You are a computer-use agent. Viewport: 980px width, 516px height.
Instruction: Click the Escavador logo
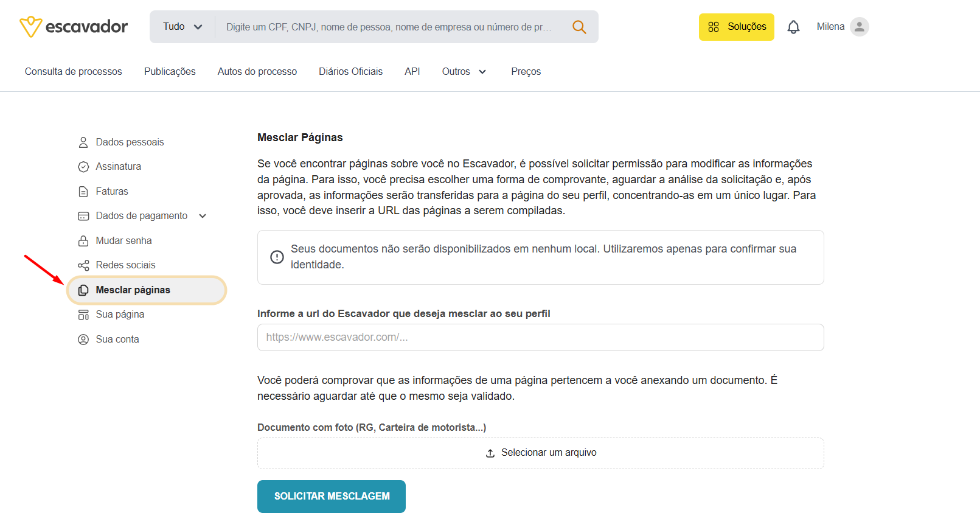click(x=74, y=27)
